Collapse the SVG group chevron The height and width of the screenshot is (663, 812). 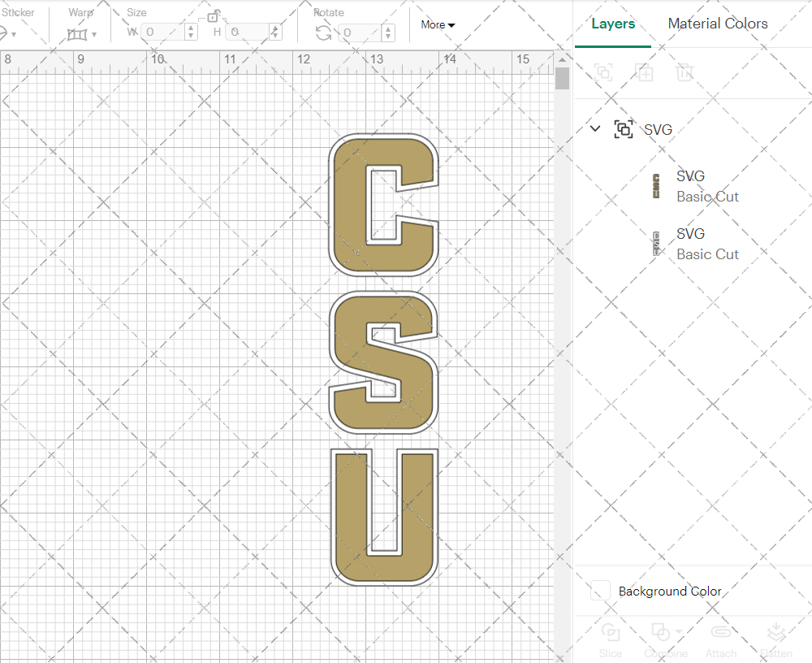(595, 128)
